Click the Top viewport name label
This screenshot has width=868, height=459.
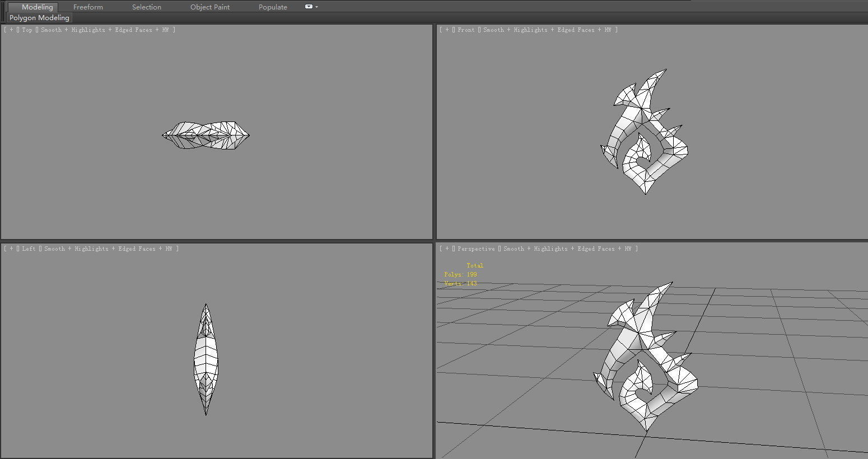pos(27,30)
